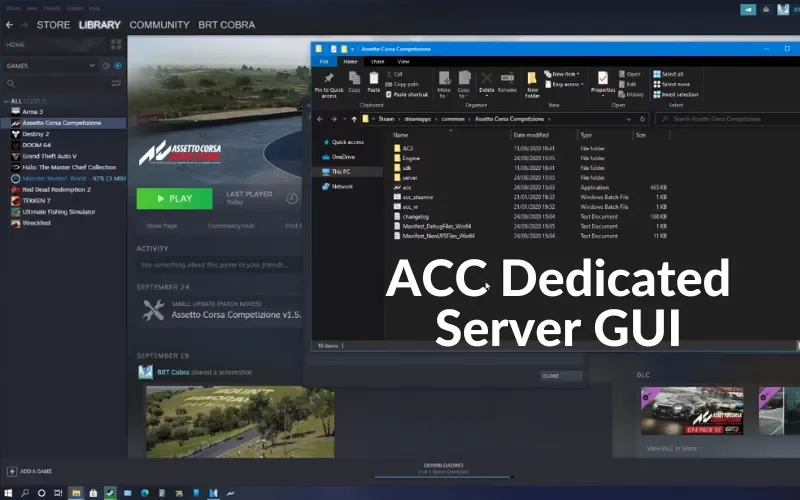Screen dimensions: 800x500
Task: Click History in the Open group
Action: coord(631,94)
